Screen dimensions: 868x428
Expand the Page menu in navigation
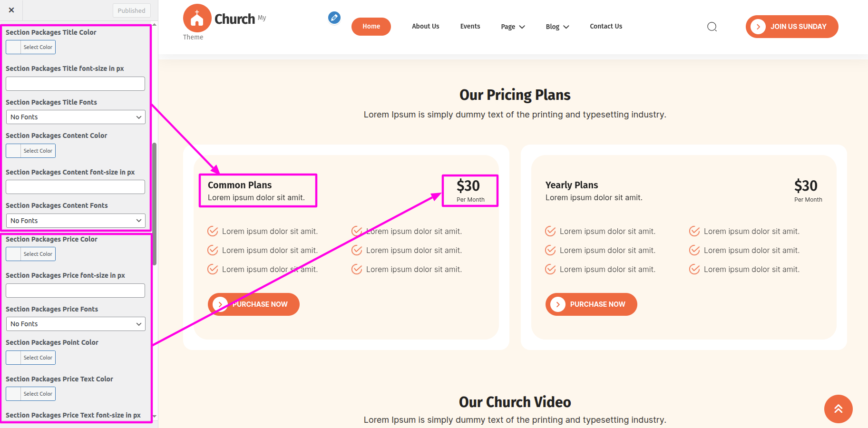[513, 27]
